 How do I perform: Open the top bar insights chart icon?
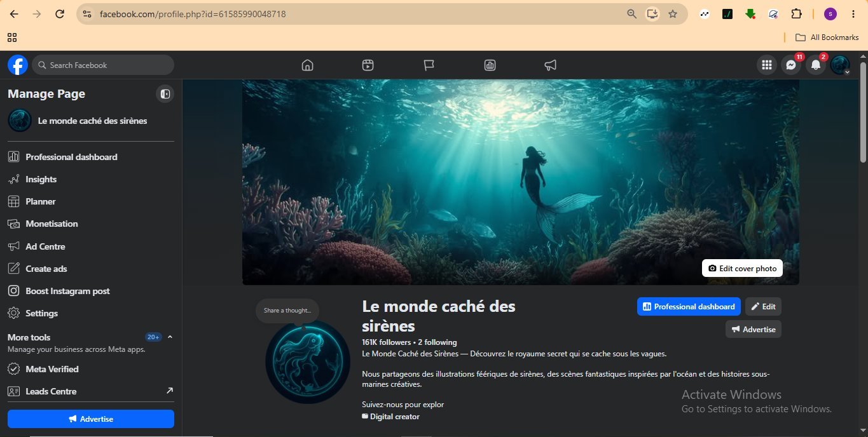pyautogui.click(x=490, y=65)
